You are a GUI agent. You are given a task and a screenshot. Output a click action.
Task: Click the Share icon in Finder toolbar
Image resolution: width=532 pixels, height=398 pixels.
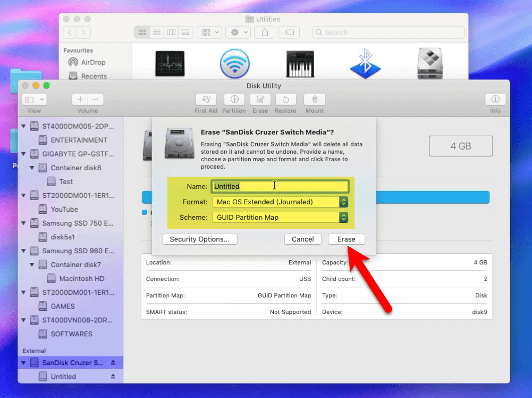point(265,32)
